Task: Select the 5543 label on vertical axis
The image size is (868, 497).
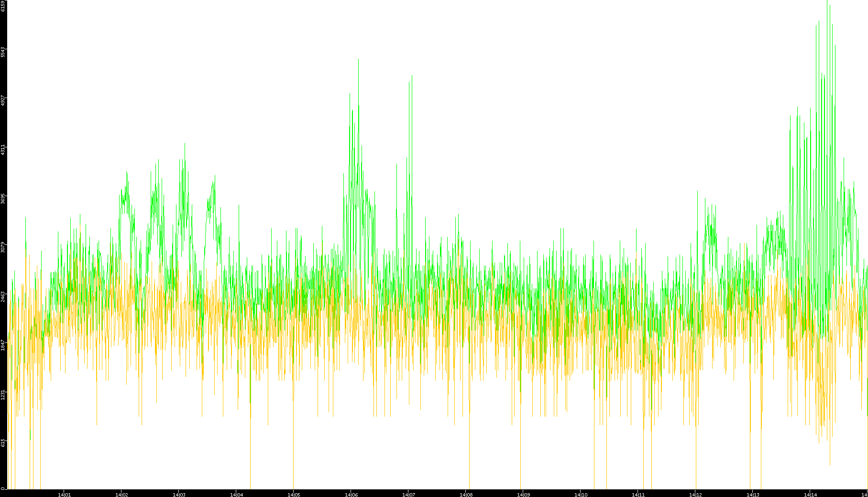Action: pos(3,52)
